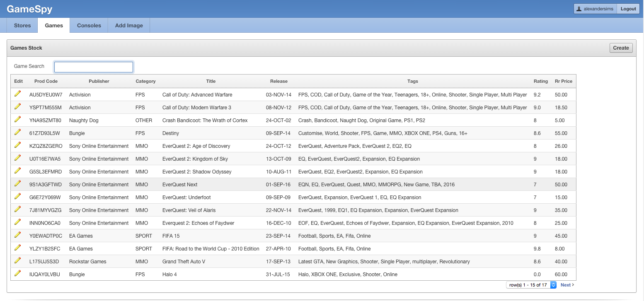Viewport: 644px width, 301px height.
Task: Click edit pencil for Kingdom of Sky
Action: (x=17, y=158)
